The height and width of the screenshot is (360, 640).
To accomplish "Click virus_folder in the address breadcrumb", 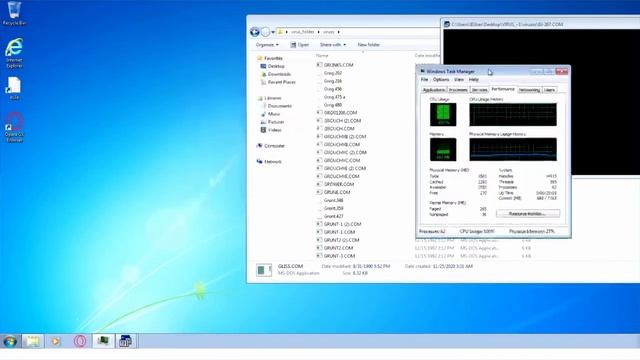I will [x=303, y=32].
